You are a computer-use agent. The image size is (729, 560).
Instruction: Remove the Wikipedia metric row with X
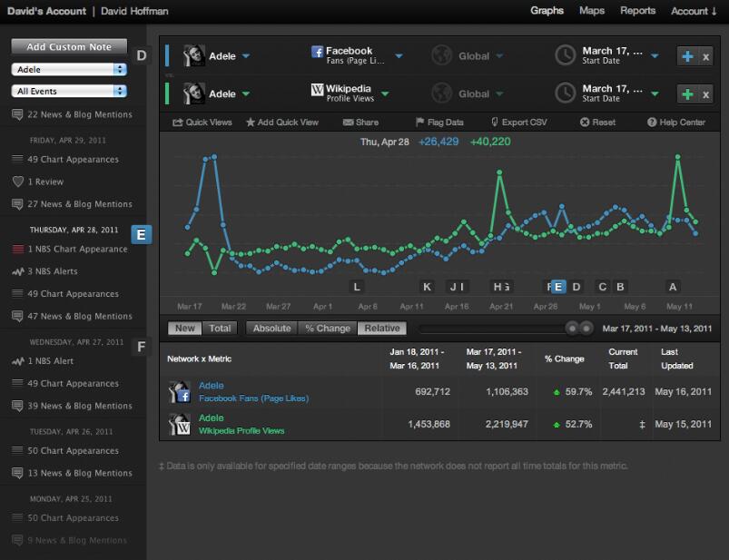click(x=705, y=94)
